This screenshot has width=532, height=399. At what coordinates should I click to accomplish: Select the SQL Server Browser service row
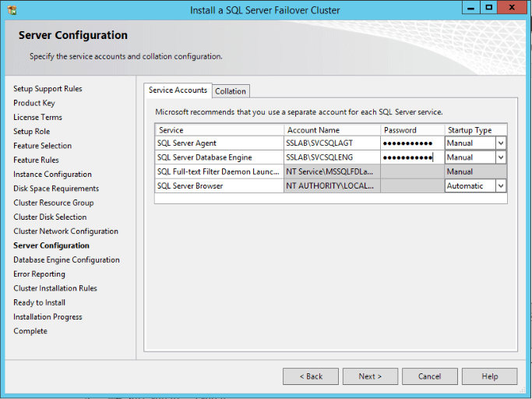pyautogui.click(x=219, y=186)
